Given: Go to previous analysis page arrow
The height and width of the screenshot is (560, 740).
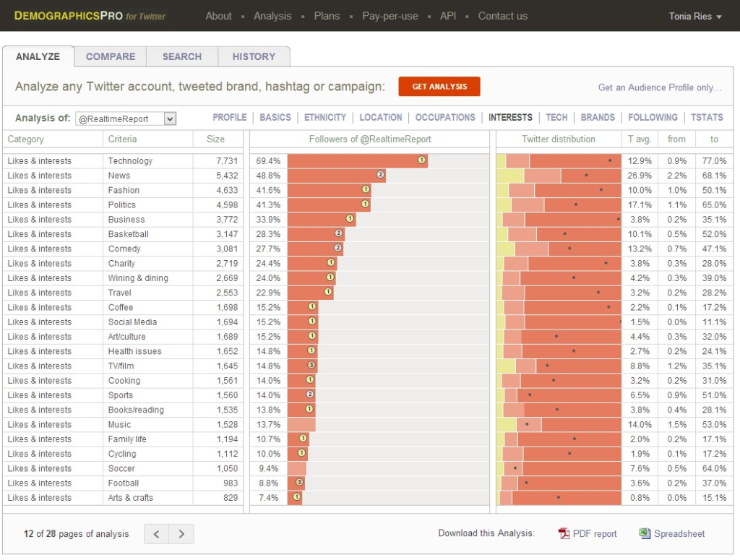Looking at the screenshot, I should tap(156, 534).
